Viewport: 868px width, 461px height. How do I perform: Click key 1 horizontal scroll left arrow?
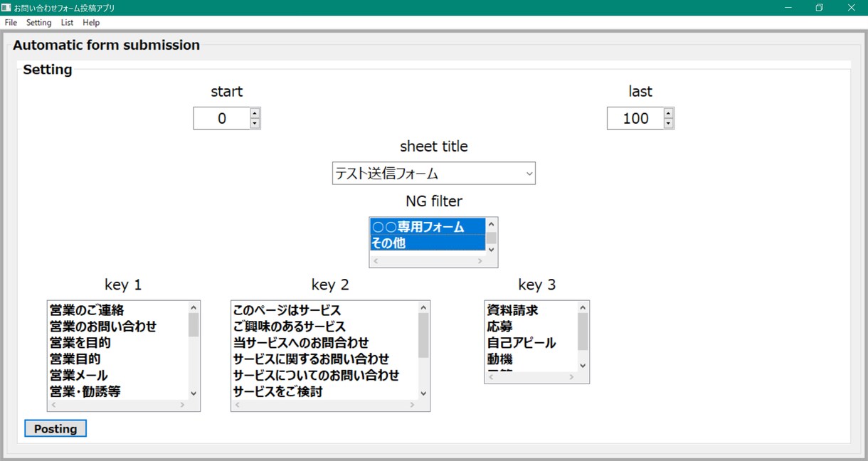[x=53, y=405]
